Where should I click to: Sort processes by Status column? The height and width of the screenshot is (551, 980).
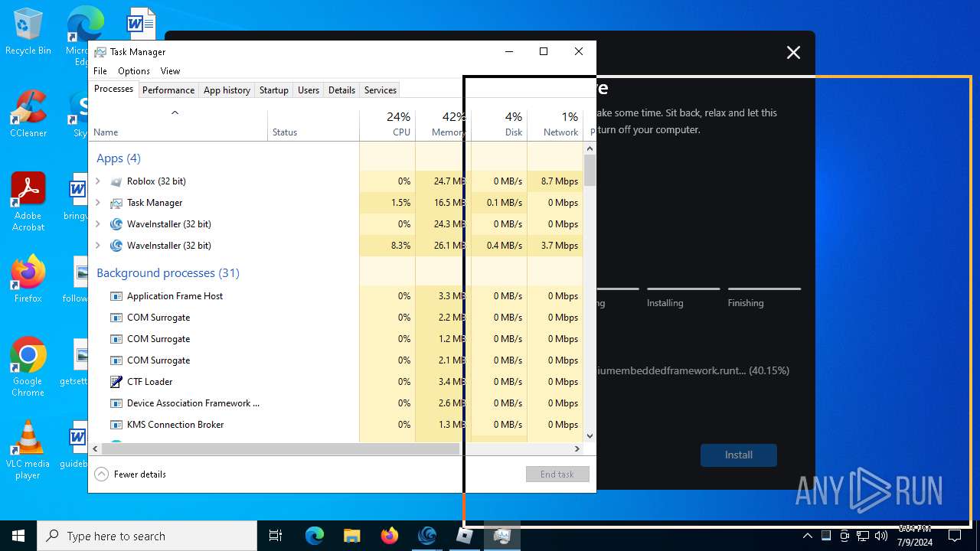(x=313, y=125)
